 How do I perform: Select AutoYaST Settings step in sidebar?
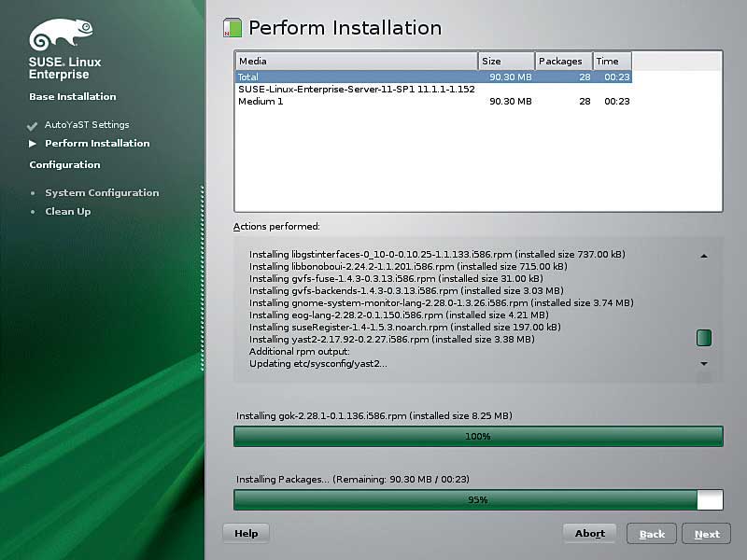tap(87, 125)
